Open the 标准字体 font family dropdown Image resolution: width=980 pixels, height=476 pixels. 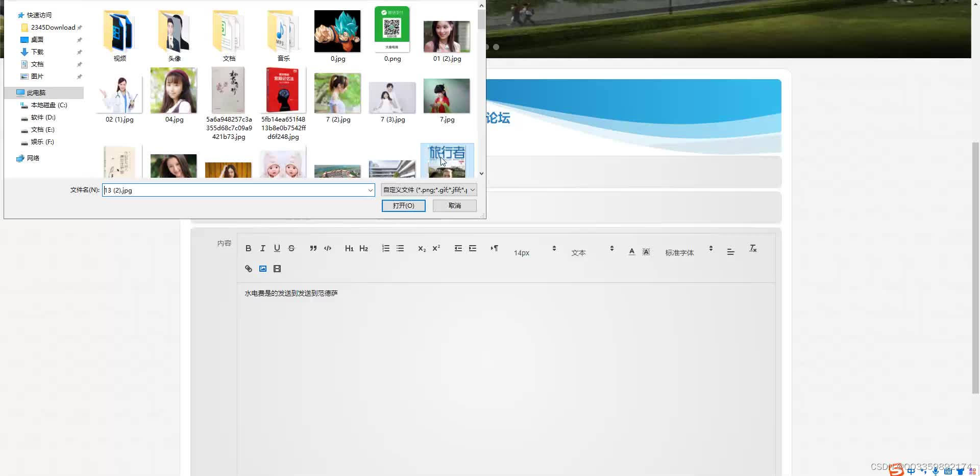pyautogui.click(x=689, y=252)
